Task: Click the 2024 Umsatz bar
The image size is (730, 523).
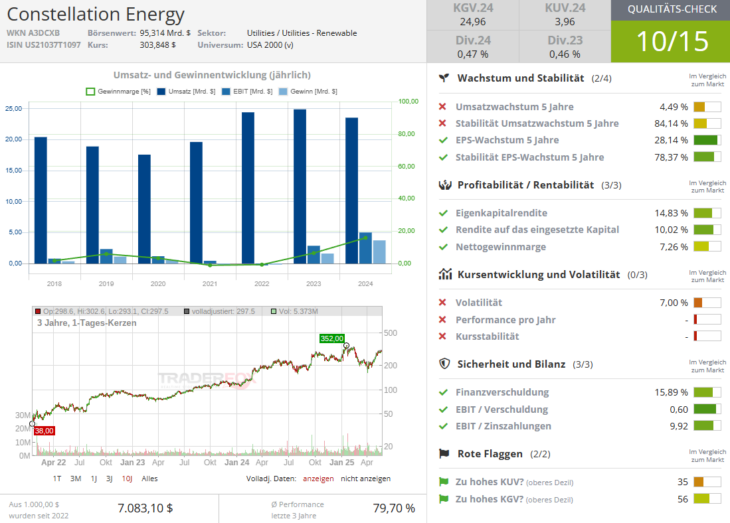Action: (351, 190)
